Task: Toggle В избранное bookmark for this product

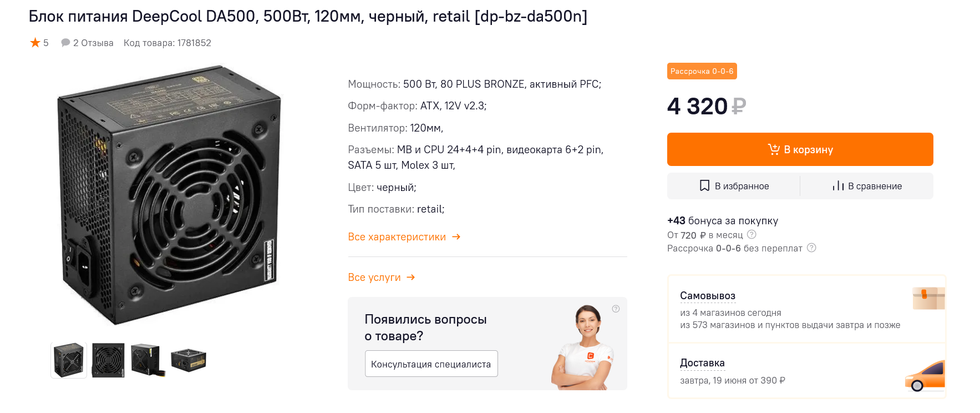Action: coord(734,186)
